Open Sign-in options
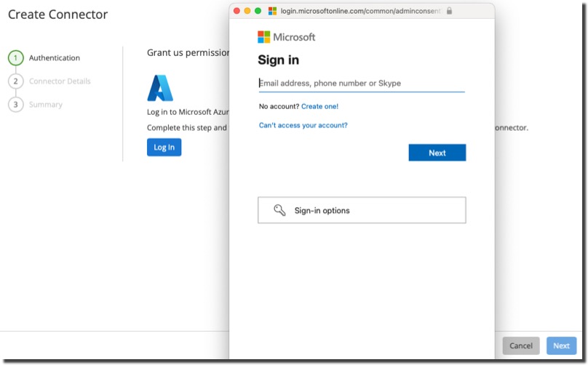Viewport: 588px width, 365px height. 362,210
